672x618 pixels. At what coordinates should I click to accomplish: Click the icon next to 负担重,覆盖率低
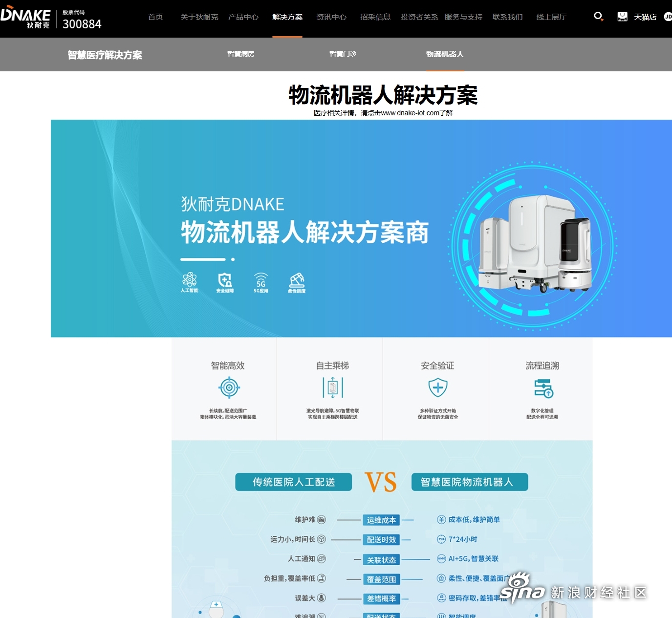point(322,578)
